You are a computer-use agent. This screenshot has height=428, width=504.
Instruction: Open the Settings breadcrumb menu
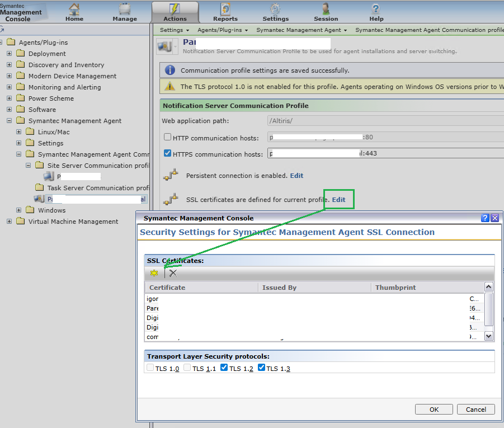pyautogui.click(x=174, y=30)
